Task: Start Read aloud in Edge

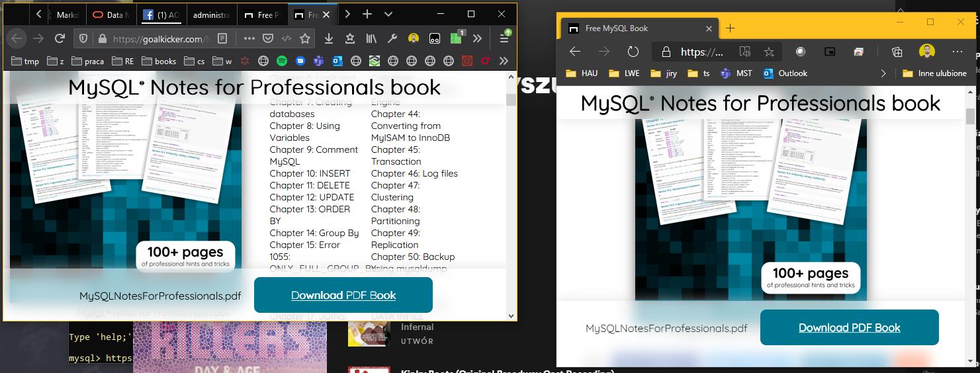Action: tap(745, 52)
